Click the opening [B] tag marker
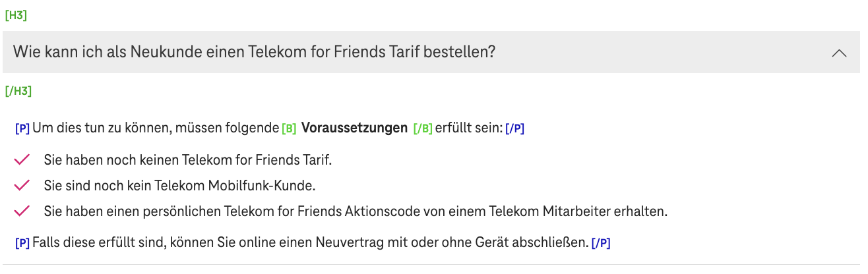Viewport: 868px width, 274px height. click(x=289, y=128)
